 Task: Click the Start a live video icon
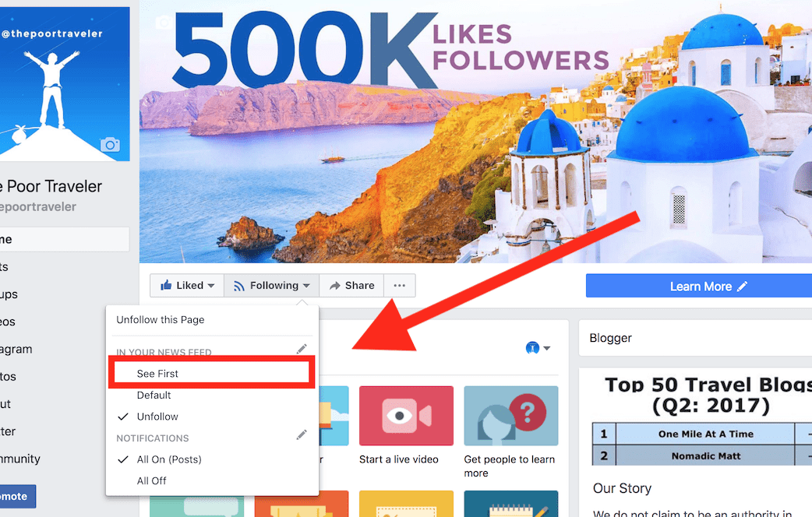click(x=406, y=417)
